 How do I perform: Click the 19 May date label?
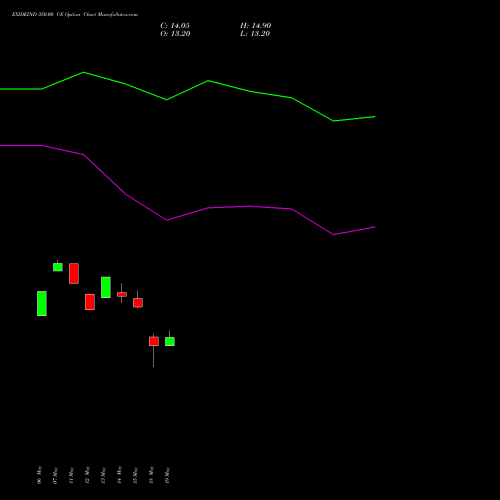click(167, 475)
